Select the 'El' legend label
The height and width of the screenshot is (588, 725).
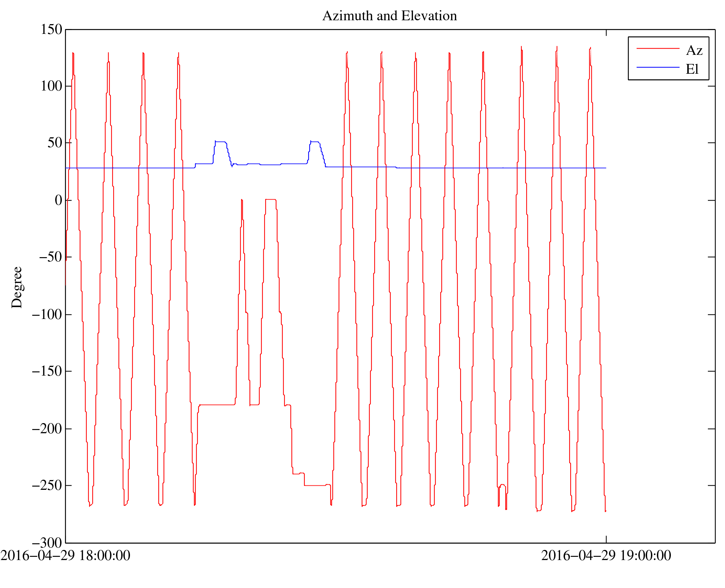(x=691, y=69)
